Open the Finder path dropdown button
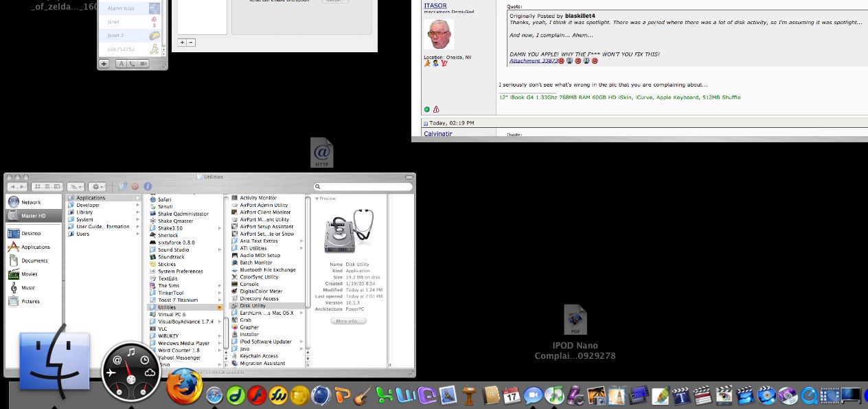 (x=76, y=186)
